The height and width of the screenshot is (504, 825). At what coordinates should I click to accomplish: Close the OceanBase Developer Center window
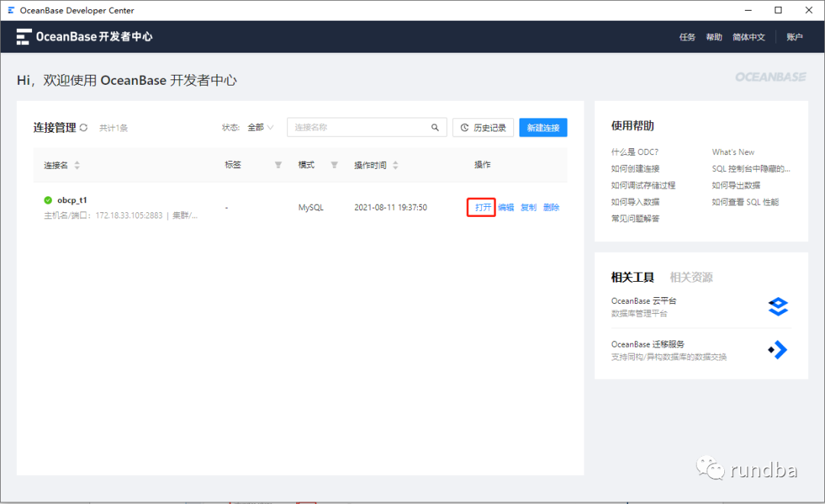pos(809,10)
